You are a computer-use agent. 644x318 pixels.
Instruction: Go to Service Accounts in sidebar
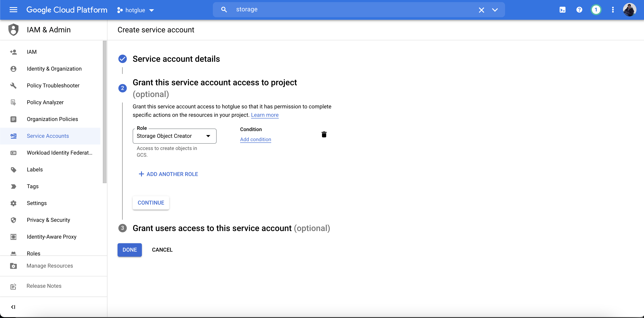coord(47,136)
